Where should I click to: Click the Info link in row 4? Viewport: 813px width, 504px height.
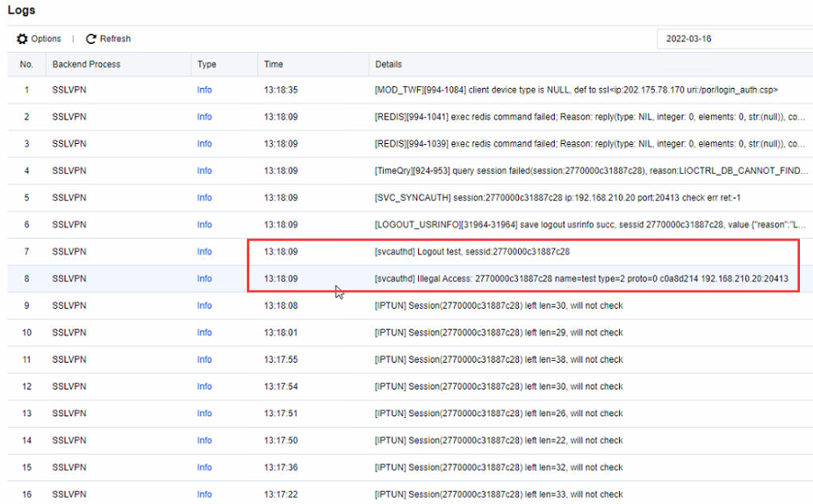204,170
